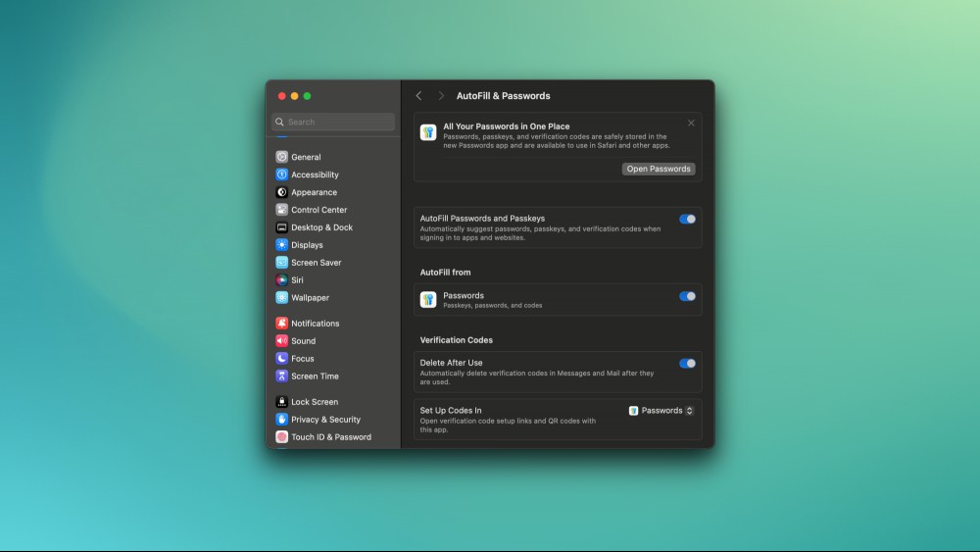The height and width of the screenshot is (552, 980).
Task: Focus the Search field
Action: point(333,122)
